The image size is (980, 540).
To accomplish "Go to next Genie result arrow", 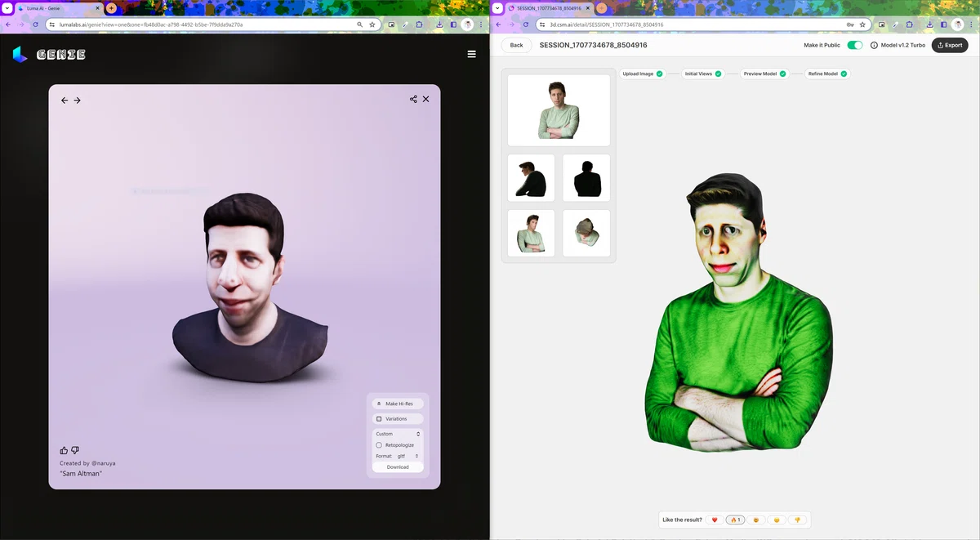I will pyautogui.click(x=78, y=100).
